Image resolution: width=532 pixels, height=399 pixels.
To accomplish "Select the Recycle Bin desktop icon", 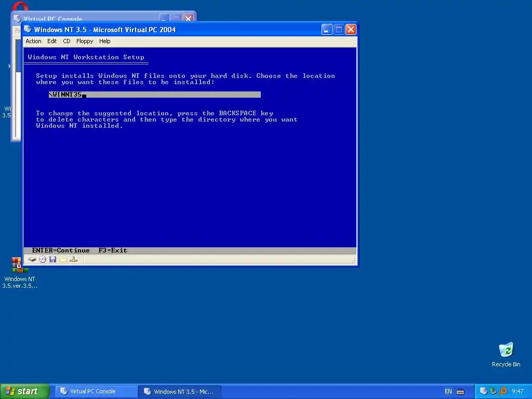I will 506,354.
